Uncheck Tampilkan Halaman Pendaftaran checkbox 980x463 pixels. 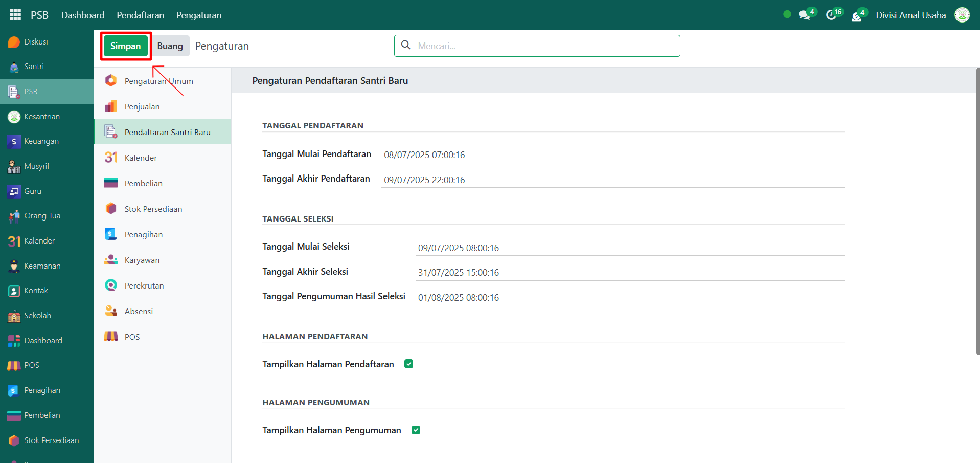click(408, 364)
